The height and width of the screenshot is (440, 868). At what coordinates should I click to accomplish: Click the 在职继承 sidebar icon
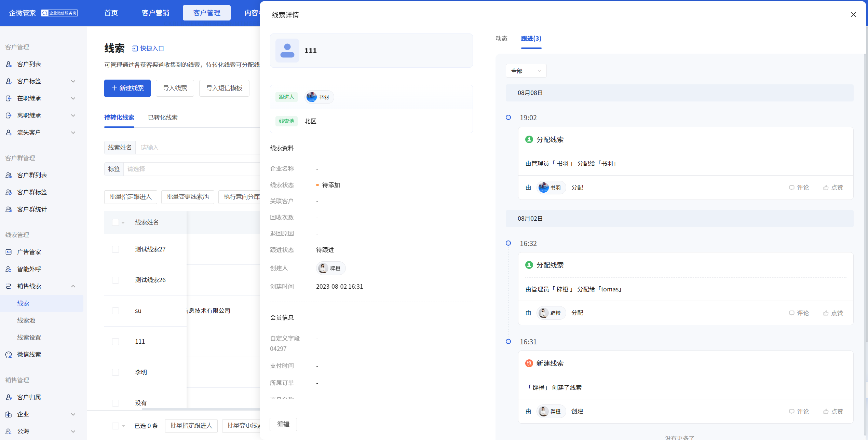tap(9, 98)
